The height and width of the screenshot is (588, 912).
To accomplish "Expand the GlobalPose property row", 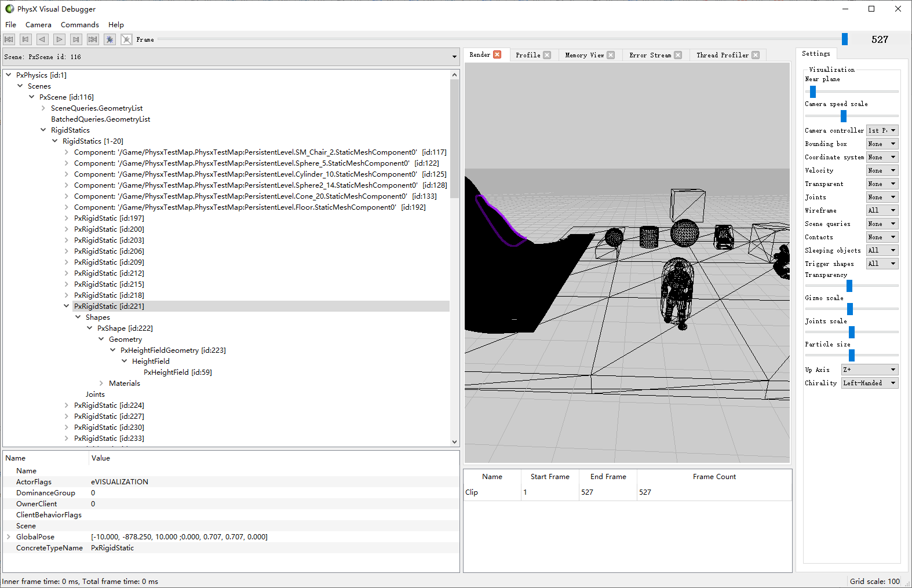I will click(x=9, y=536).
